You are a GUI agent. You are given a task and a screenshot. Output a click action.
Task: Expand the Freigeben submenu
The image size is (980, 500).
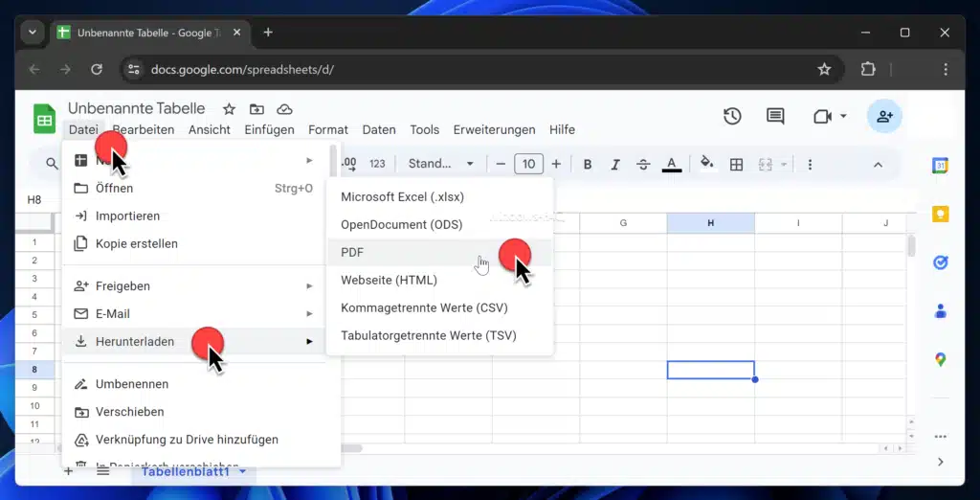coord(194,286)
